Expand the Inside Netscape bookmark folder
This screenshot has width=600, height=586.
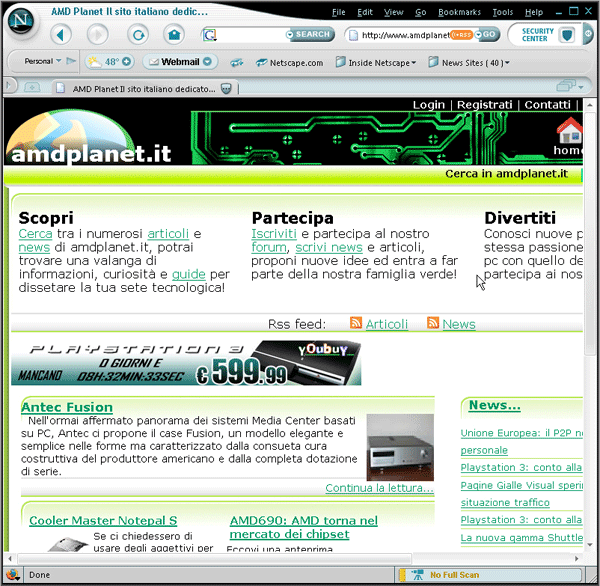click(x=376, y=62)
